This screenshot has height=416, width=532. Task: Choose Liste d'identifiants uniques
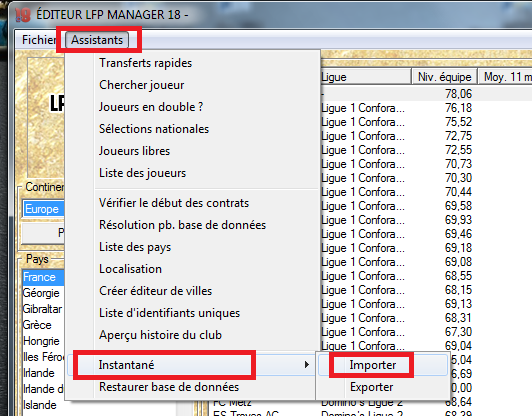pos(169,313)
